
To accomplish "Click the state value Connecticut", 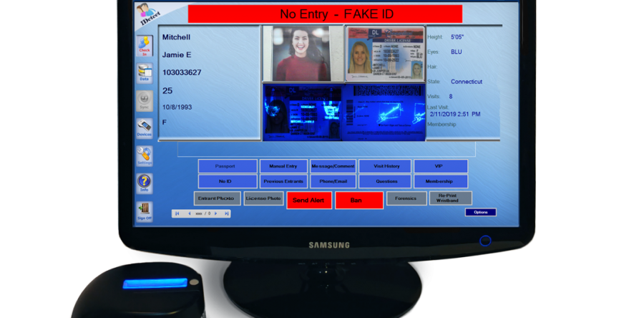I will (x=467, y=82).
